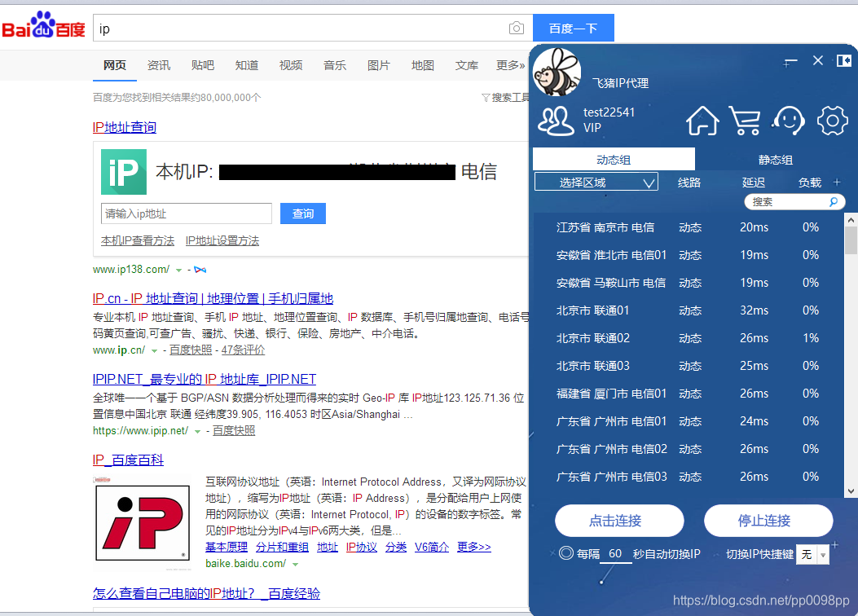The image size is (858, 616).
Task: Open the IPIP.NET result link
Action: [204, 379]
